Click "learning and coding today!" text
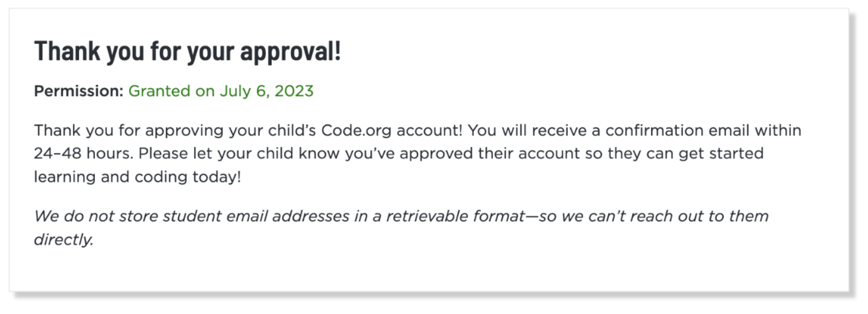Image resolution: width=868 pixels, height=314 pixels. [137, 177]
